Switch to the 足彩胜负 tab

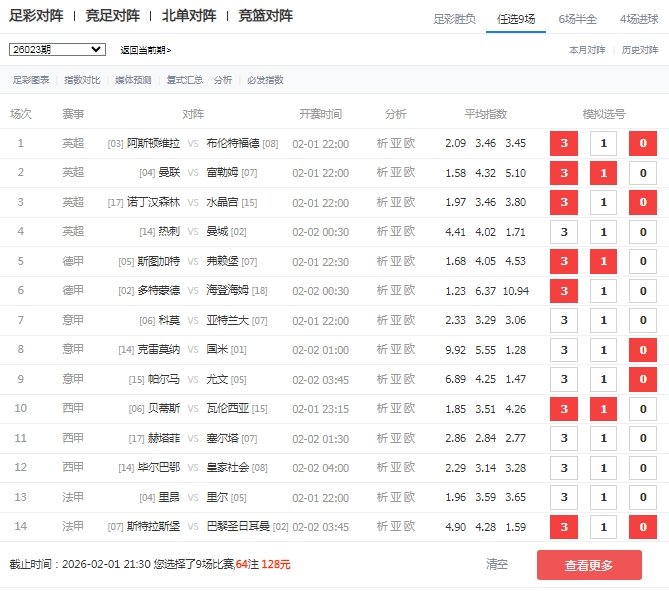click(454, 19)
